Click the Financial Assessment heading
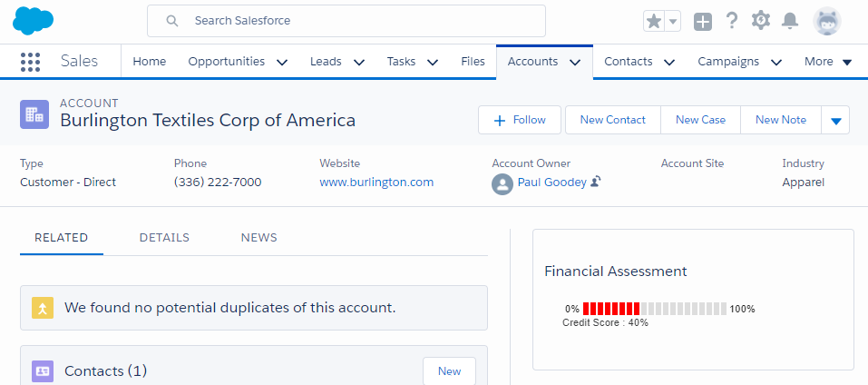The width and height of the screenshot is (868, 385). (616, 271)
